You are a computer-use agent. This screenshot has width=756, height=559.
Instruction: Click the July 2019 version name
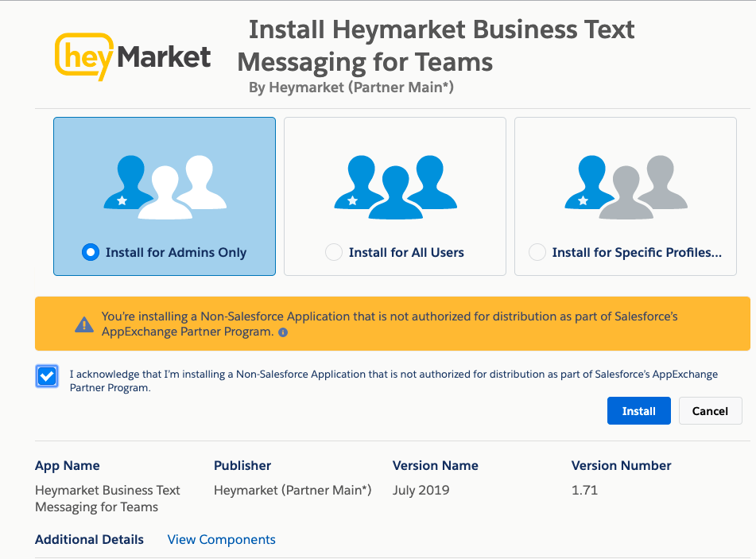[x=421, y=490]
